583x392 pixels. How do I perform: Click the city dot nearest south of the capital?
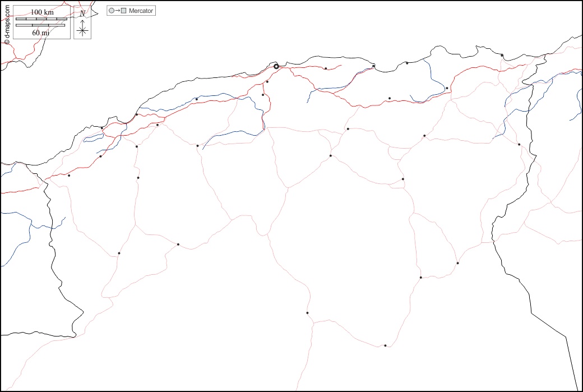[x=267, y=82]
